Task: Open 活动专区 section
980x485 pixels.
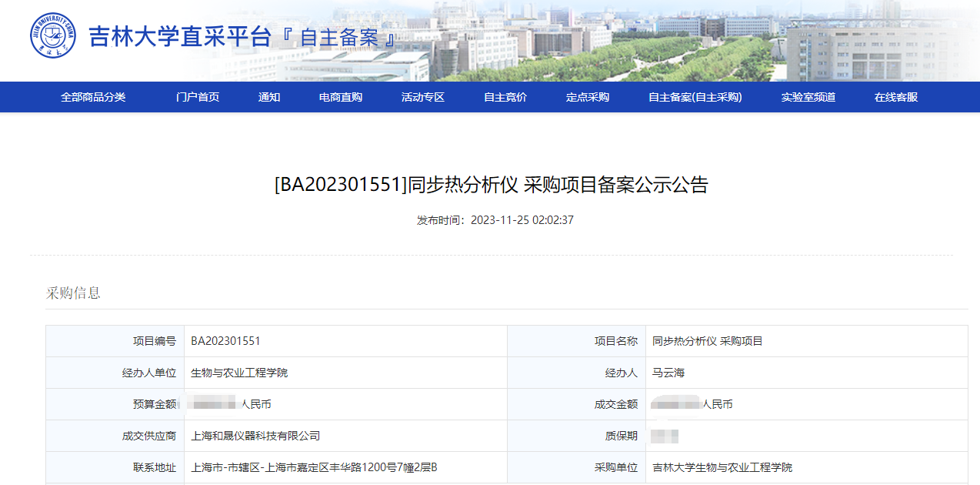Action: 423,97
